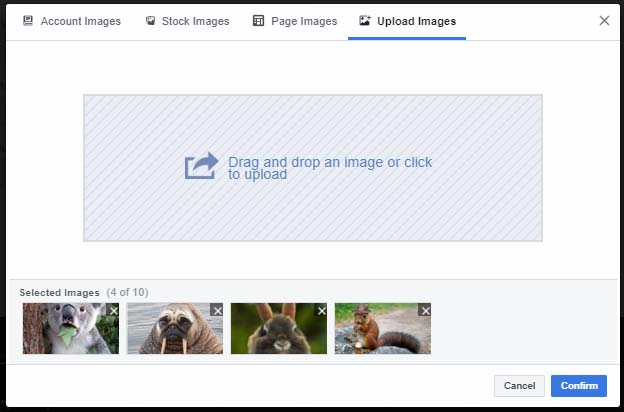Remove the rabbit image from selection
The width and height of the screenshot is (624, 412).
coord(321,311)
